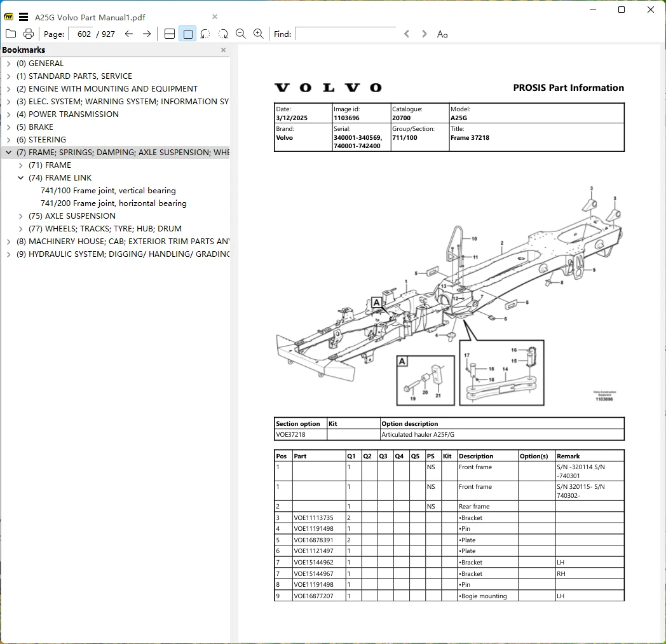Expand the (6) STEERING bookmark
Screen dimensions: 666x644
(8, 140)
